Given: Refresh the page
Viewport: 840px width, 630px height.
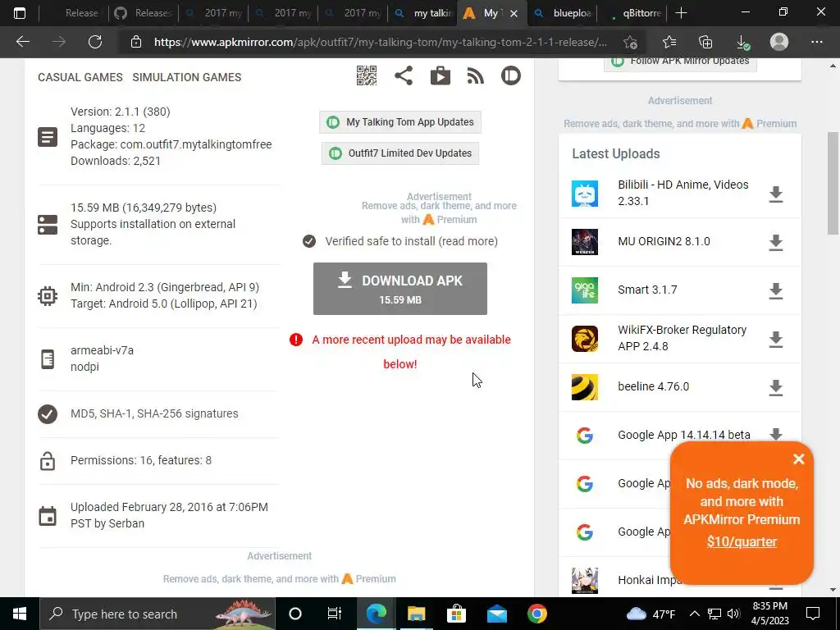Looking at the screenshot, I should pos(95,42).
